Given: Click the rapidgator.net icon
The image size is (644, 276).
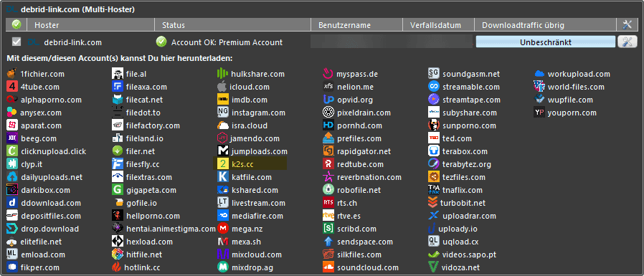Looking at the screenshot, I should tap(328, 151).
